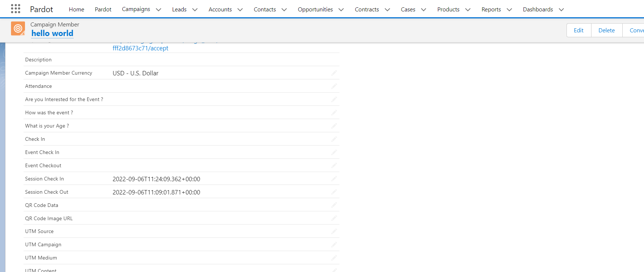Click the UTM Source edit pencil
Screen dimensions: 644x272
click(334, 232)
